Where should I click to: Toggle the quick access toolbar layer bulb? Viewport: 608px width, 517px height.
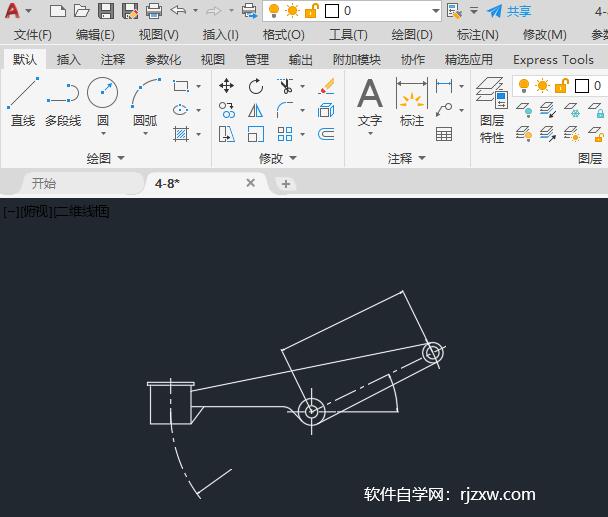[x=274, y=11]
